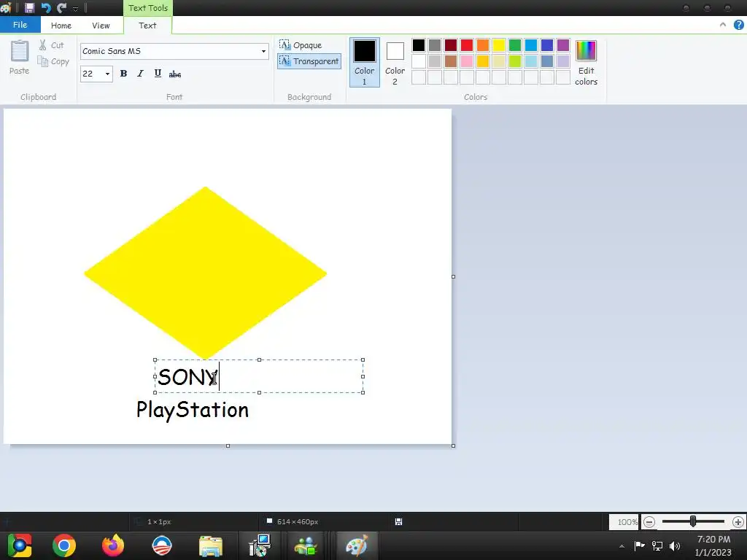Pick the gold color swatch
Image resolution: width=747 pixels, height=560 pixels.
483,61
